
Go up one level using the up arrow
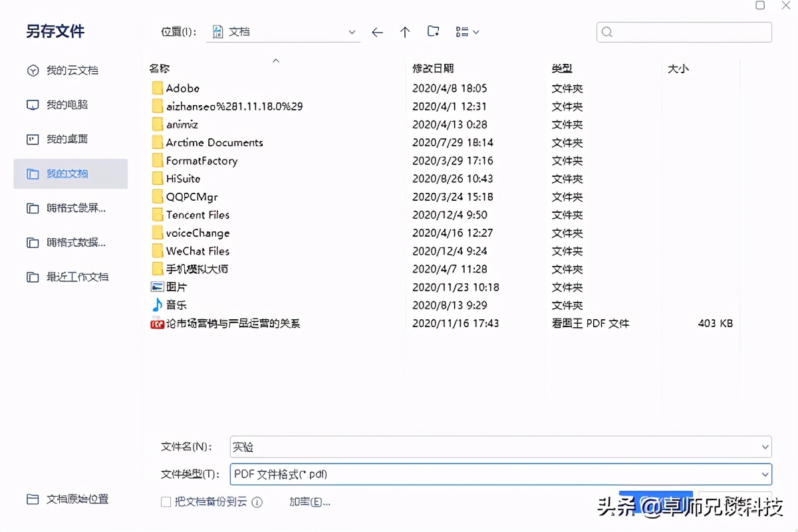tap(405, 31)
